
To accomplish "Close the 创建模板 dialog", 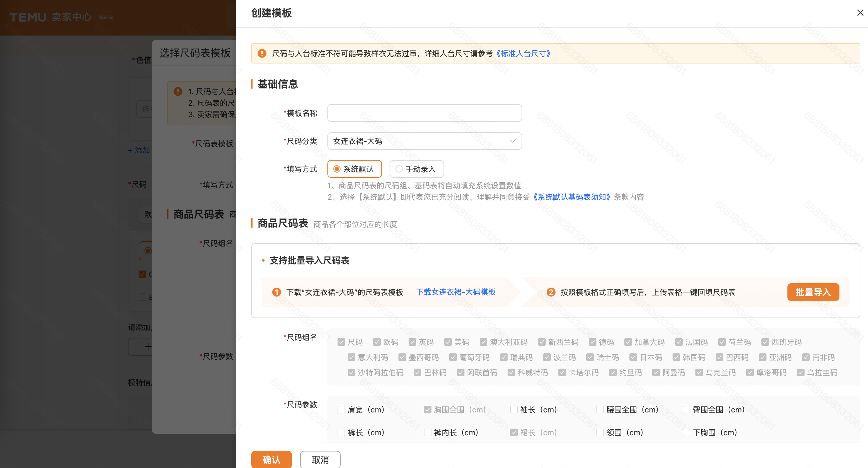I will point(860,13).
